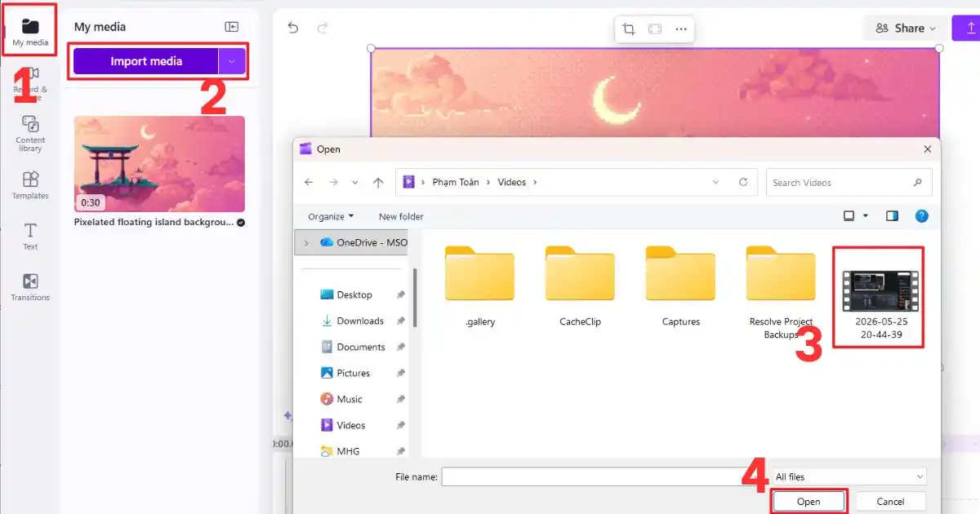Image resolution: width=980 pixels, height=514 pixels.
Task: Select Pictures in navigation pane
Action: pos(345,373)
